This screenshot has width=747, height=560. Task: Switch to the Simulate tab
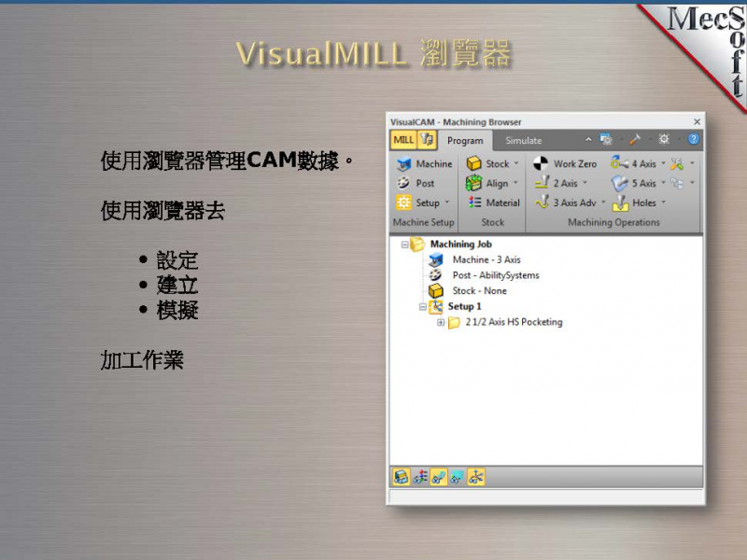coord(523,141)
